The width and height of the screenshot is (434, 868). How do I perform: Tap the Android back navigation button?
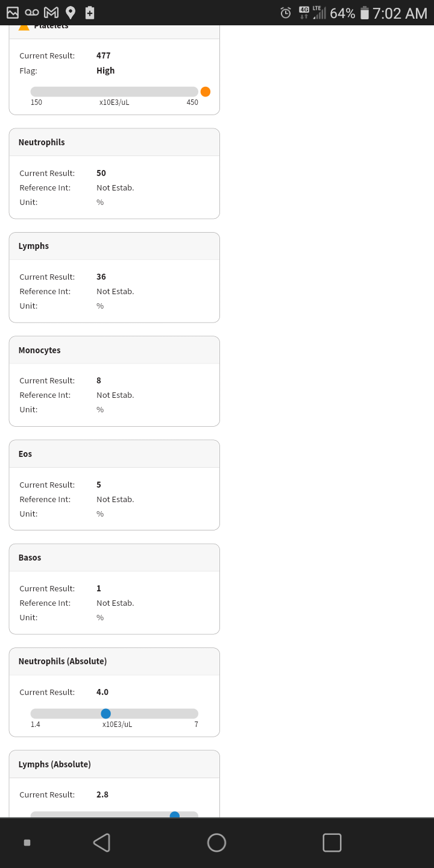(x=101, y=843)
